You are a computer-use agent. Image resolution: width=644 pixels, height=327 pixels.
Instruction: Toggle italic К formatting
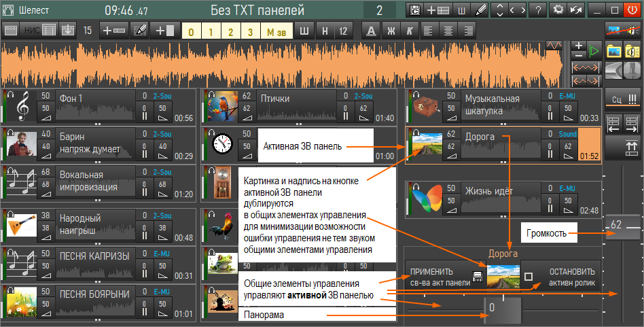pyautogui.click(x=410, y=31)
